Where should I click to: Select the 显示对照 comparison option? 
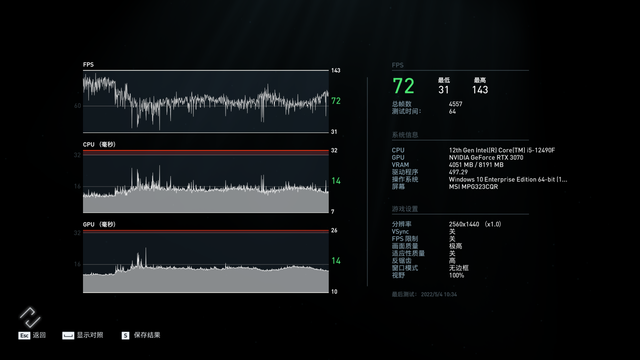click(x=90, y=335)
